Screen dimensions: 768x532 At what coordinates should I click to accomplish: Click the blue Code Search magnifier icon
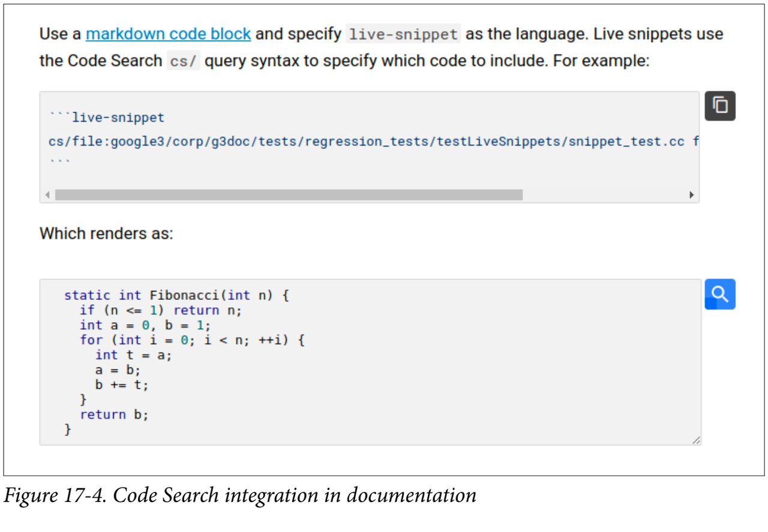720,294
